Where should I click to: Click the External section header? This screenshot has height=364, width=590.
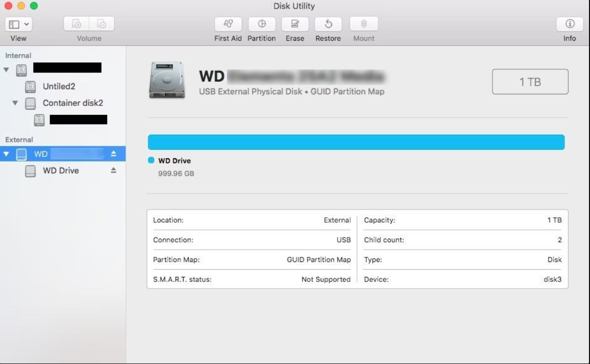click(x=19, y=140)
